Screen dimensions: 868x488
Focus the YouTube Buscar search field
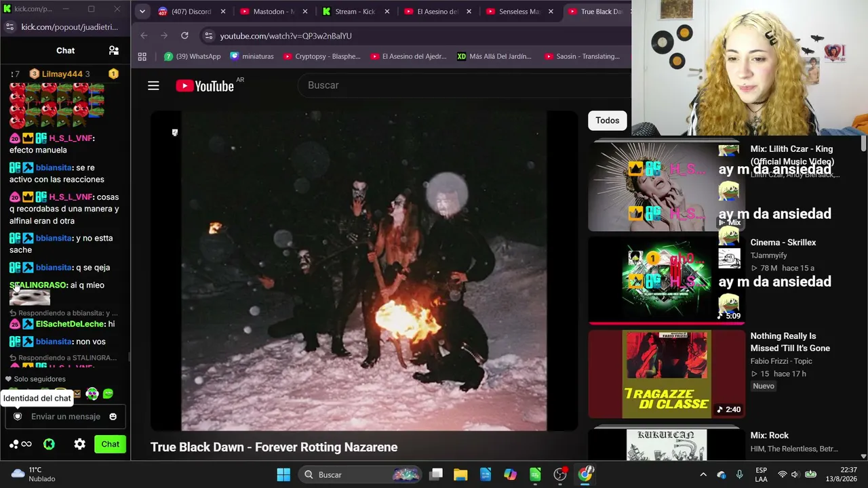pyautogui.click(x=464, y=85)
